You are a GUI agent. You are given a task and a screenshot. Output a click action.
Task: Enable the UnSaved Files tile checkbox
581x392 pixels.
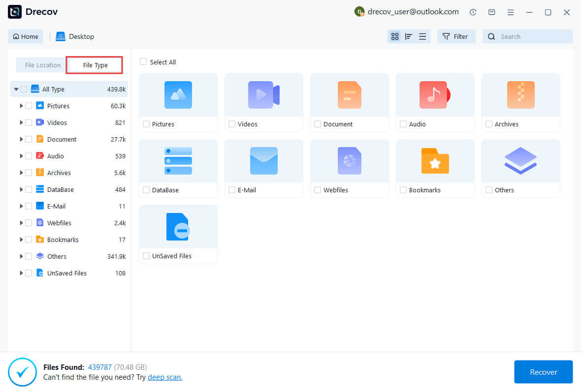pyautogui.click(x=146, y=256)
